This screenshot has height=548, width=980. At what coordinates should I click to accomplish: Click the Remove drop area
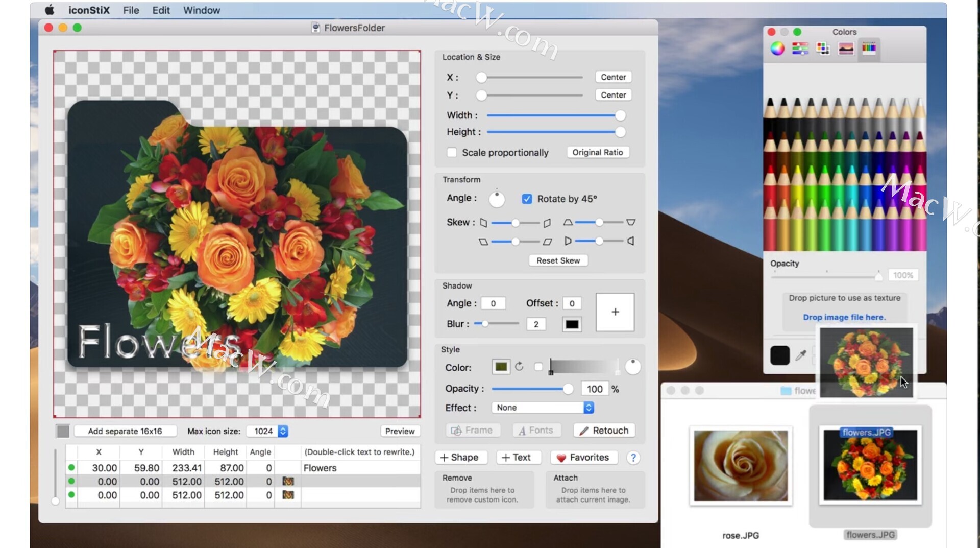pyautogui.click(x=484, y=490)
